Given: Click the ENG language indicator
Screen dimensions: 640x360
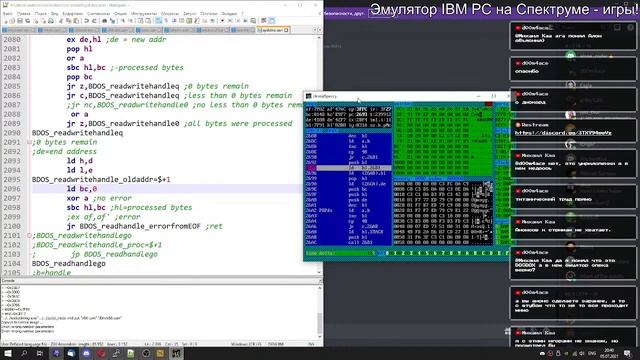Looking at the screenshot, I should coord(592,353).
